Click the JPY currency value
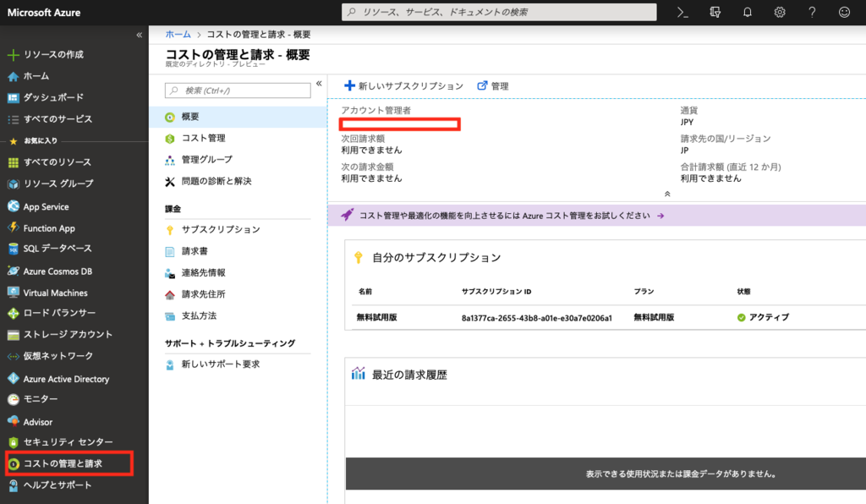The width and height of the screenshot is (866, 504). [687, 122]
